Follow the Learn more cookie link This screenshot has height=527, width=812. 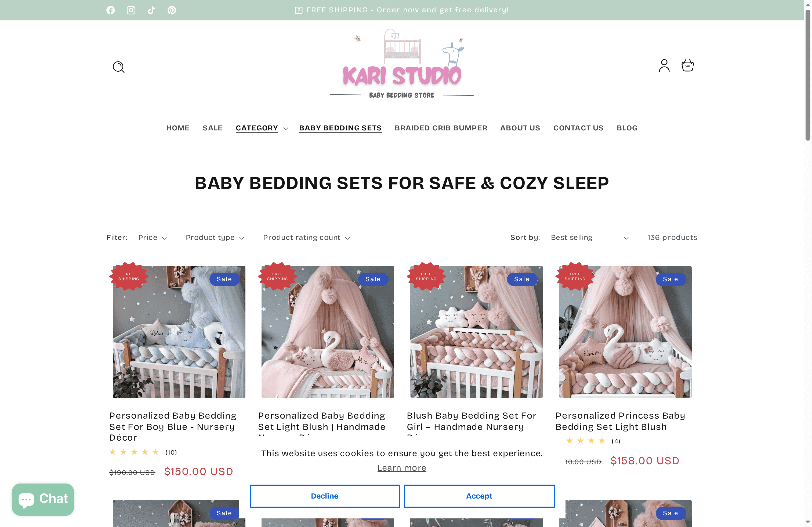[401, 468]
